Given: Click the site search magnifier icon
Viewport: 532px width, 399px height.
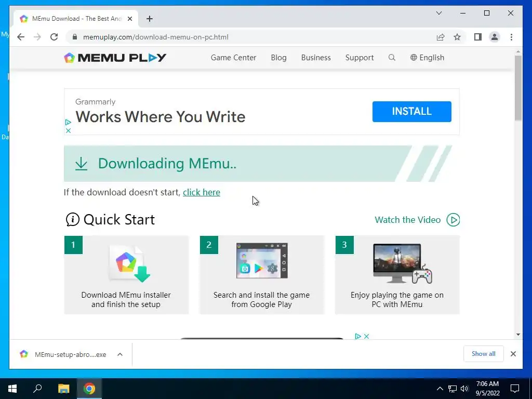Looking at the screenshot, I should (392, 57).
